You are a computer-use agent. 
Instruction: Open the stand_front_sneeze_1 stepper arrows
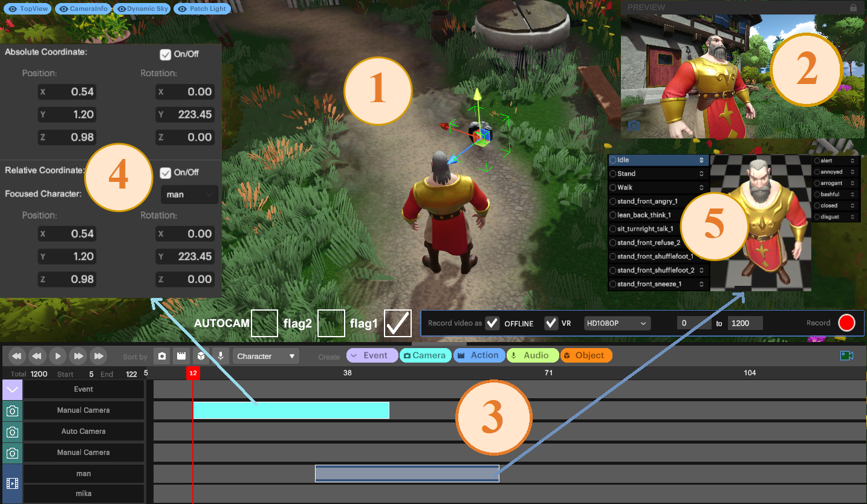pos(702,284)
